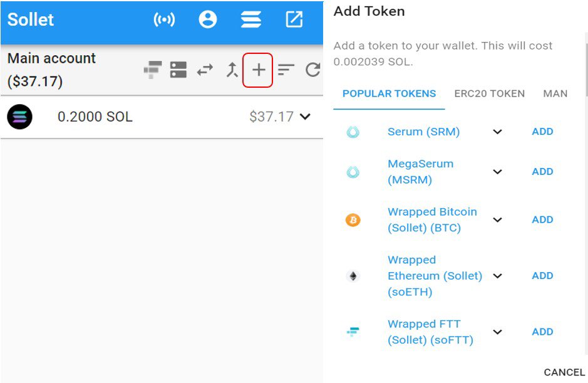Click the stacked server icon in toolbar
The height and width of the screenshot is (383, 588).
click(178, 70)
